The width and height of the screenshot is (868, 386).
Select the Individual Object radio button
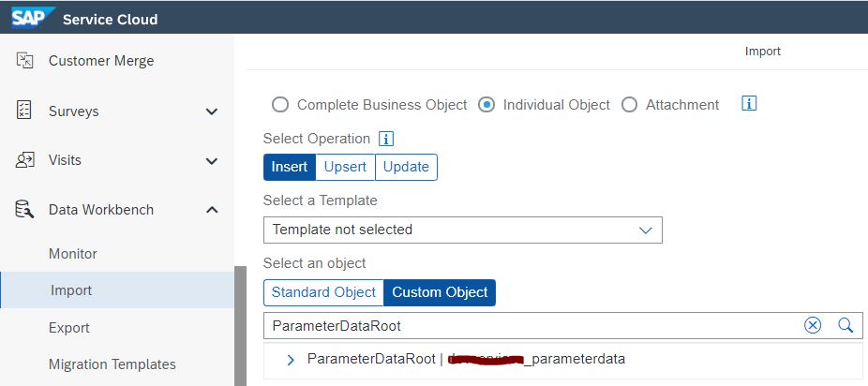point(486,105)
